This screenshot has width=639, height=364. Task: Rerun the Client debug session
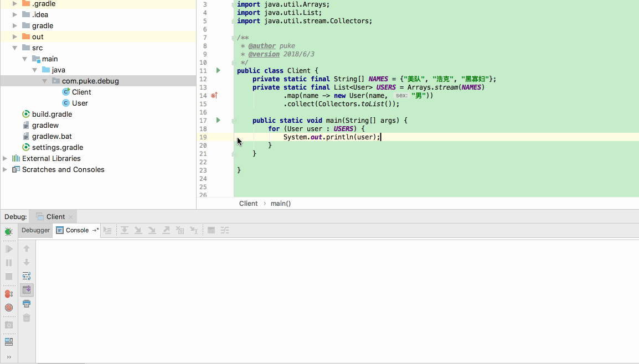[8, 231]
